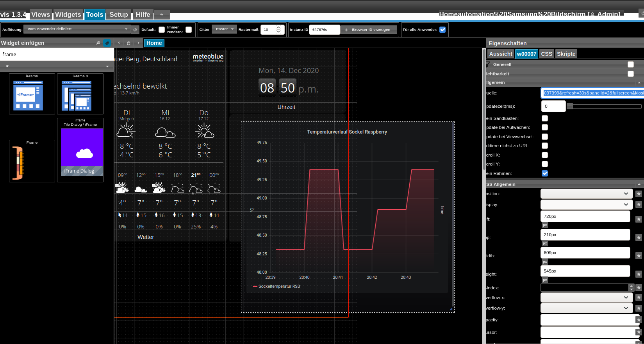Image resolution: width=644 pixels, height=344 pixels.
Task: Click the undo arrow button next to Hilfe
Action: [162, 15]
